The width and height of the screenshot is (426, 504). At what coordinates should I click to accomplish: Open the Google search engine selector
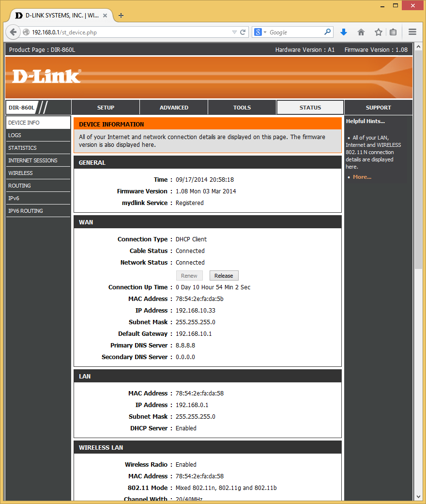pos(260,32)
